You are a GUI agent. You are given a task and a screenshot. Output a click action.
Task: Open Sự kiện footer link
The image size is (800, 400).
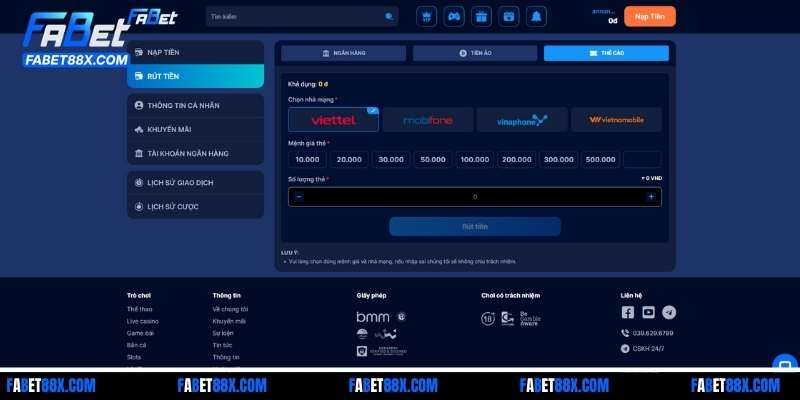click(x=223, y=333)
